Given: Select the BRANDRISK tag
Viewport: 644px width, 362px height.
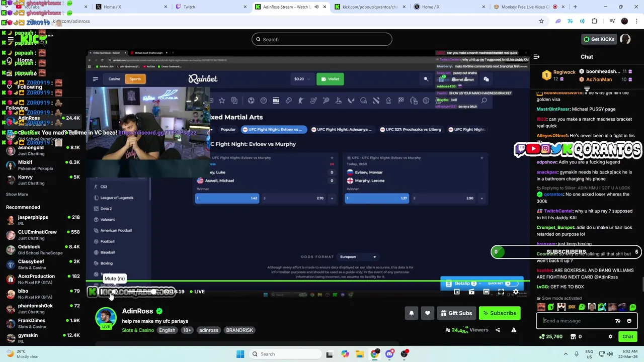Looking at the screenshot, I should tap(239, 330).
